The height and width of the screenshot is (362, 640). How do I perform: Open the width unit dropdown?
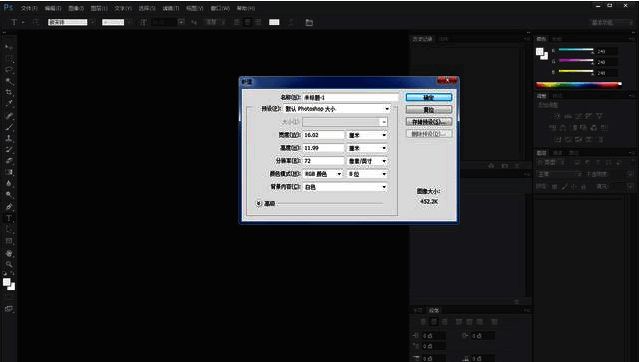(x=367, y=135)
